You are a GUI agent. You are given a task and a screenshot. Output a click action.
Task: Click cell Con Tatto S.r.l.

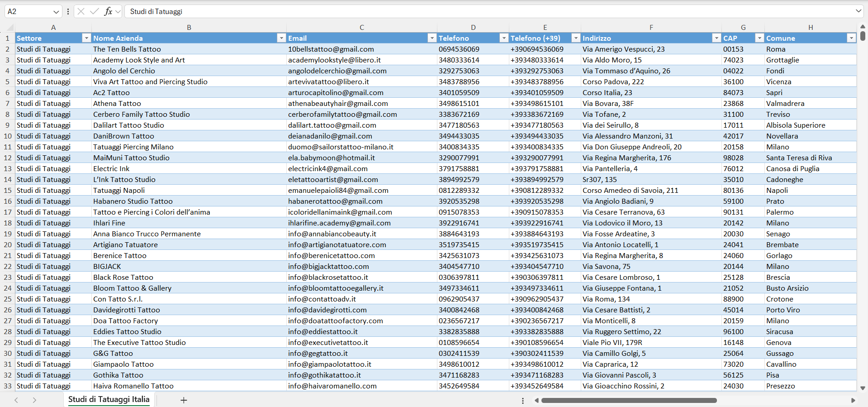click(x=189, y=299)
